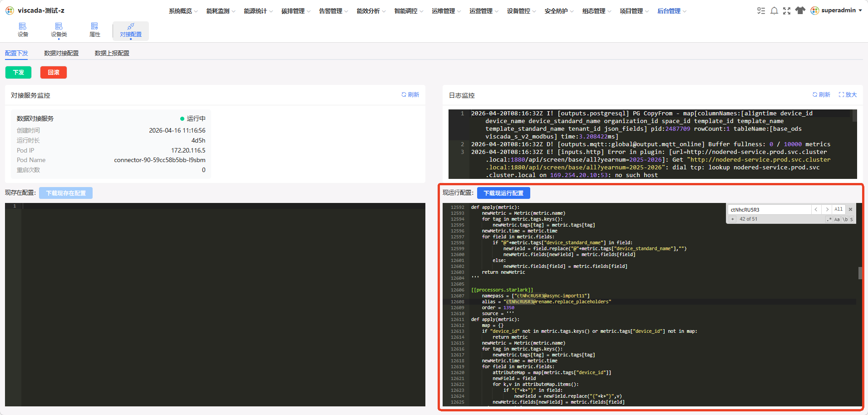Click viscada-测试-z application title
The width and height of the screenshot is (868, 415).
click(41, 10)
